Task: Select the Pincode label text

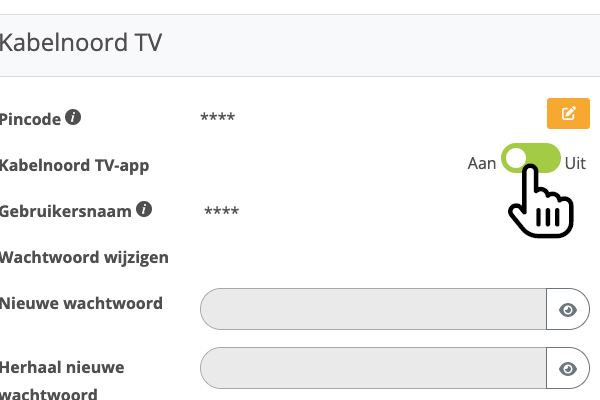Action: click(x=30, y=119)
